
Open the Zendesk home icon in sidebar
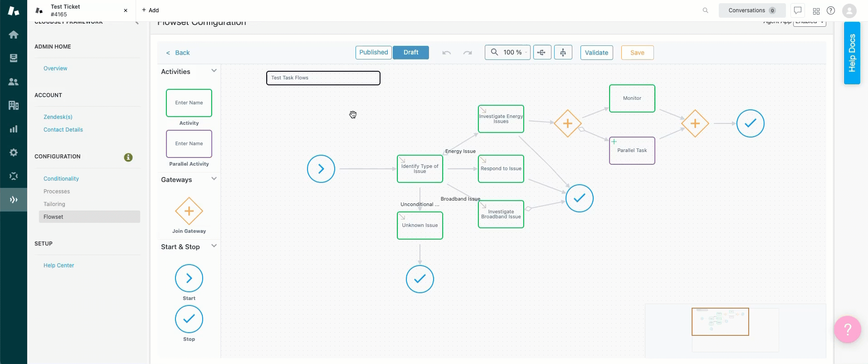14,34
